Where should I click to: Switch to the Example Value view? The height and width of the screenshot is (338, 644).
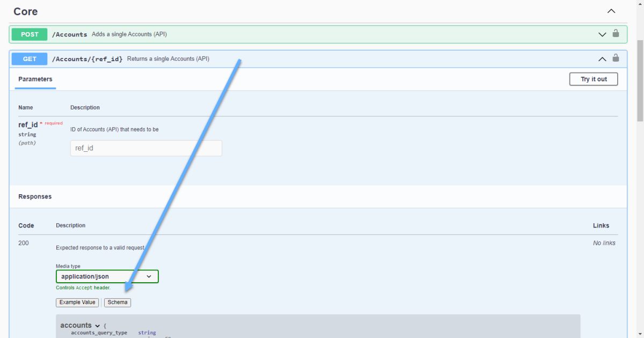[77, 303]
